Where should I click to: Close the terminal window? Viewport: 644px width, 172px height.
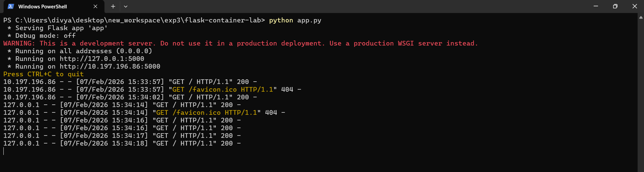[x=634, y=6]
